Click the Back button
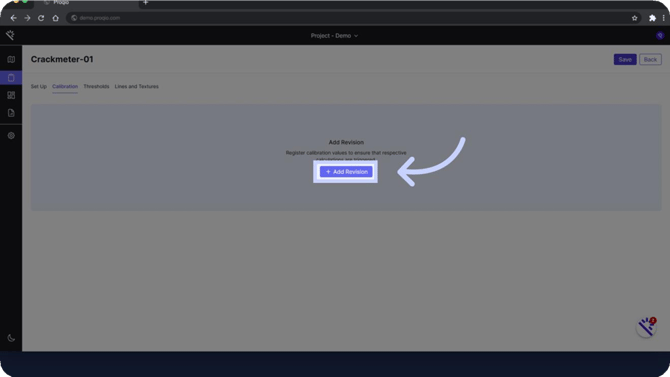 coord(650,59)
